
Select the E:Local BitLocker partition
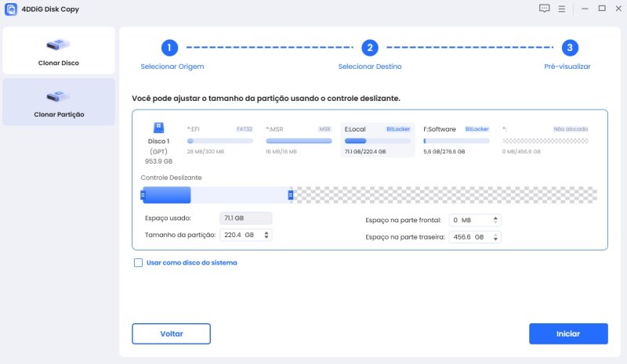378,139
